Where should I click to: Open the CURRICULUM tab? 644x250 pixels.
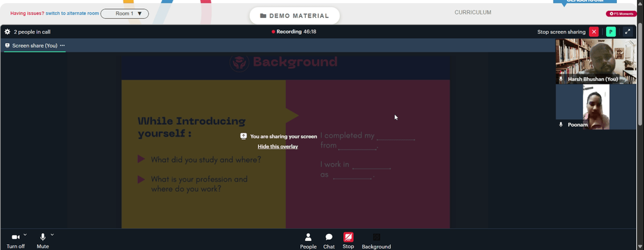473,12
